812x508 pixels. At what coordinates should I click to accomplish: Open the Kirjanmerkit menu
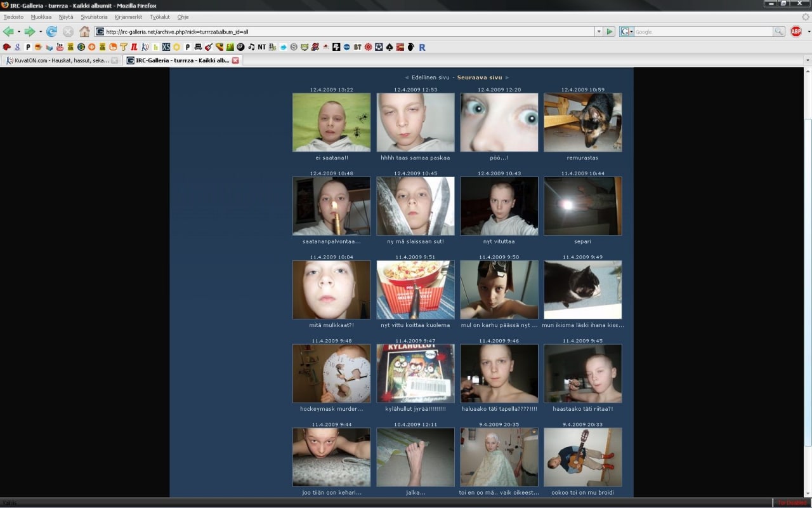pyautogui.click(x=128, y=17)
